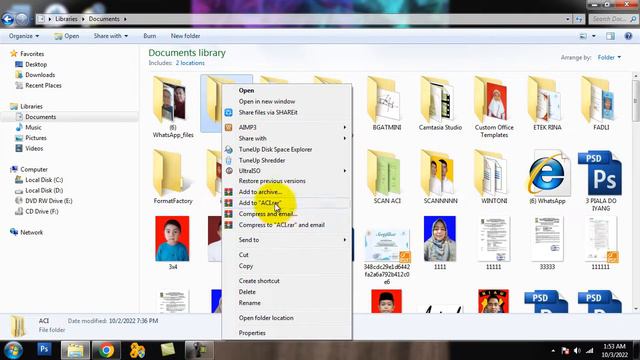Select the (6) WhatsApp Internet Explorer file
This screenshot has width=640, height=360.
547,177
